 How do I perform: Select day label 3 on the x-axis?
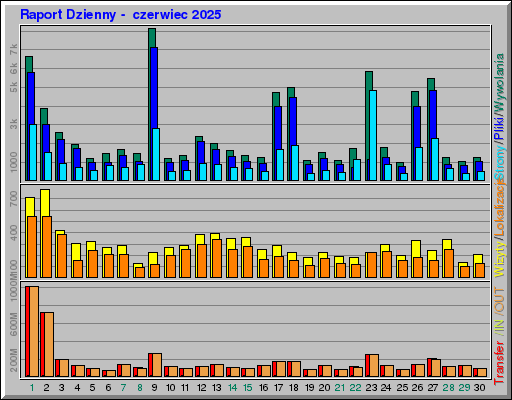pyautogui.click(x=62, y=388)
